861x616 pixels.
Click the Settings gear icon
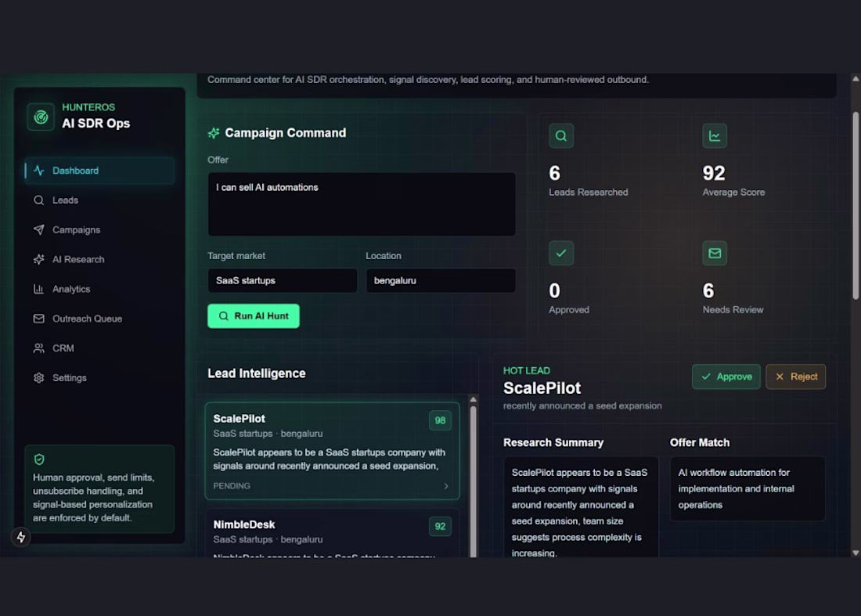coord(38,378)
